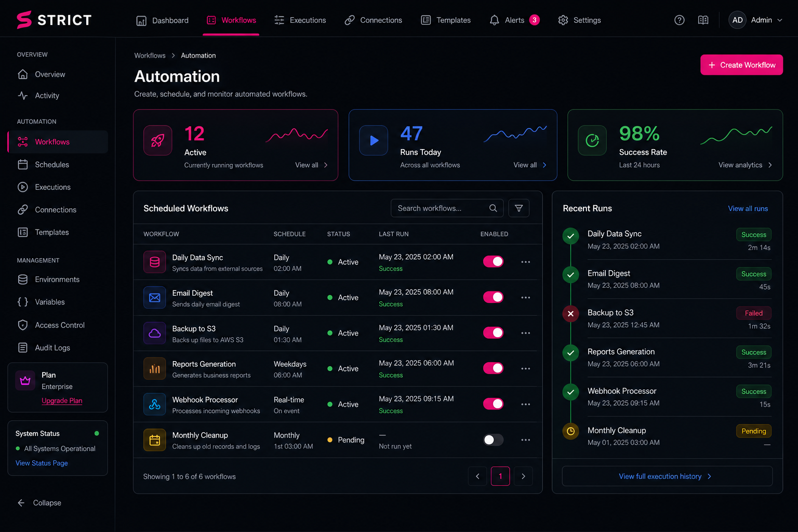Open Access Control in the sidebar
The height and width of the screenshot is (532, 798).
pos(58,325)
